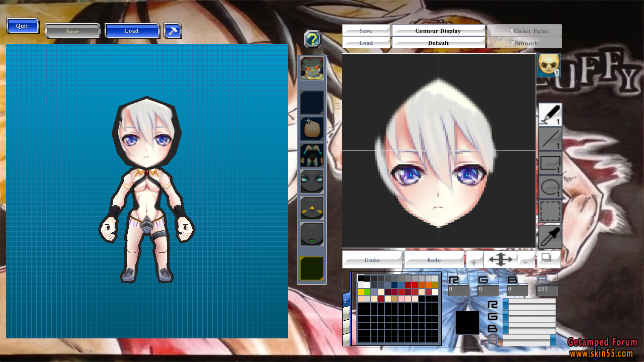Zoom in with the plus button
Screen dimensions: 644x362
tap(474, 260)
